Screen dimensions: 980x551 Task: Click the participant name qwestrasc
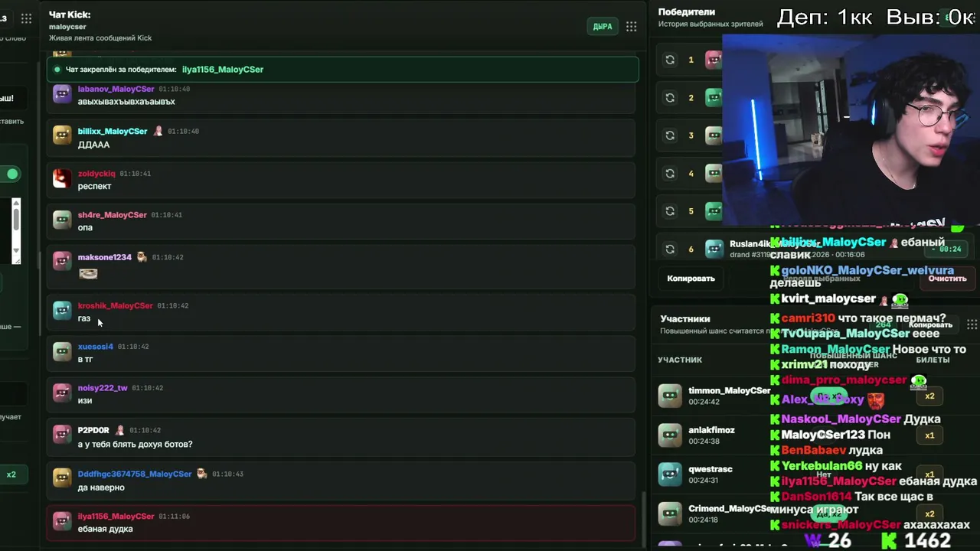710,469
